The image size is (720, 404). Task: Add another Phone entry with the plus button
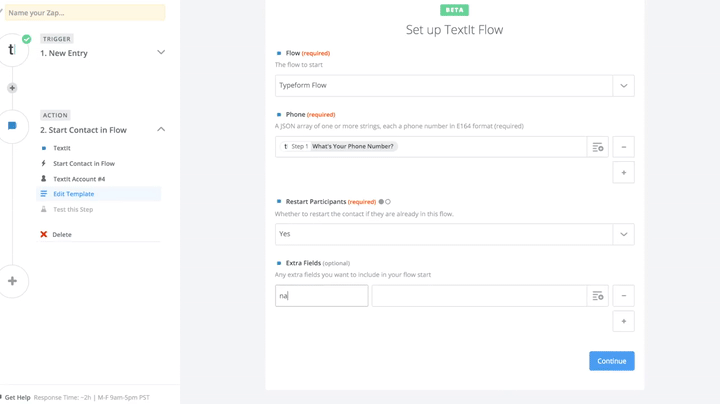[x=623, y=173]
